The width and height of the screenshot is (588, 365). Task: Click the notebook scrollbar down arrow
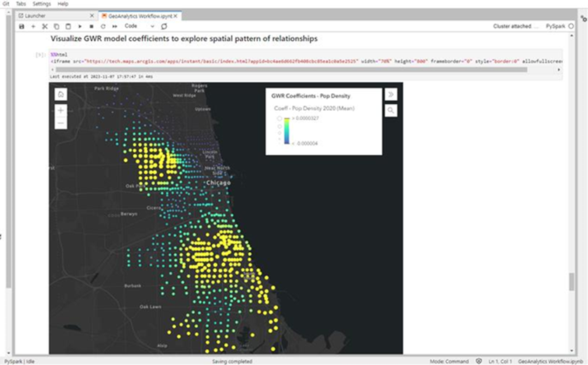pyautogui.click(x=571, y=351)
